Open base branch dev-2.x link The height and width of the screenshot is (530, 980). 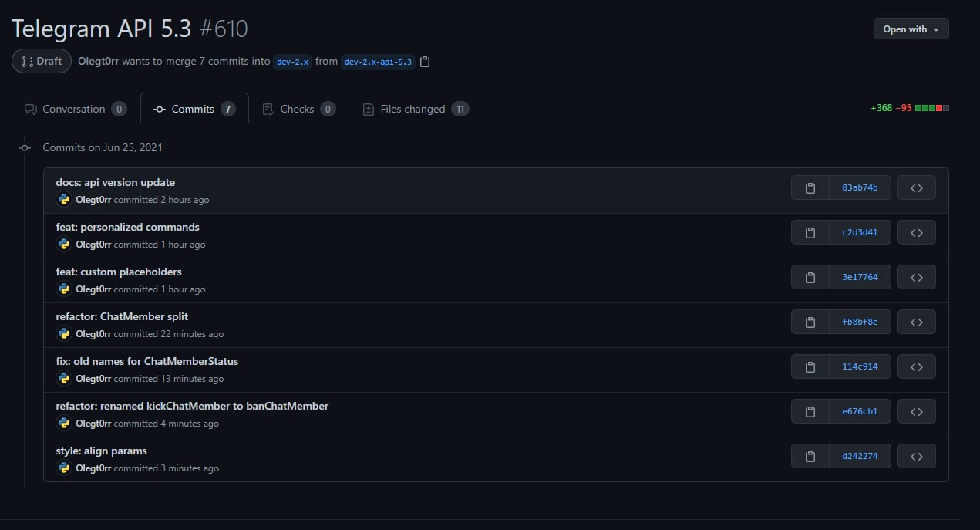tap(293, 62)
